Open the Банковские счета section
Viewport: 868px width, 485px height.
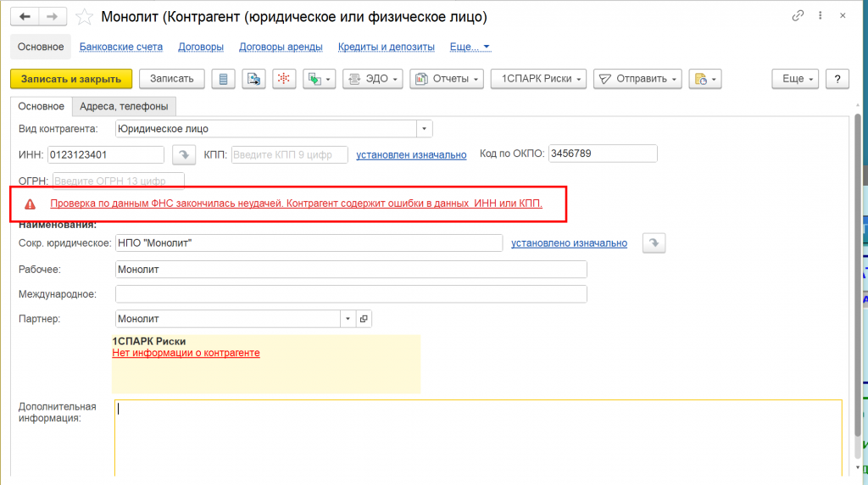(x=121, y=47)
